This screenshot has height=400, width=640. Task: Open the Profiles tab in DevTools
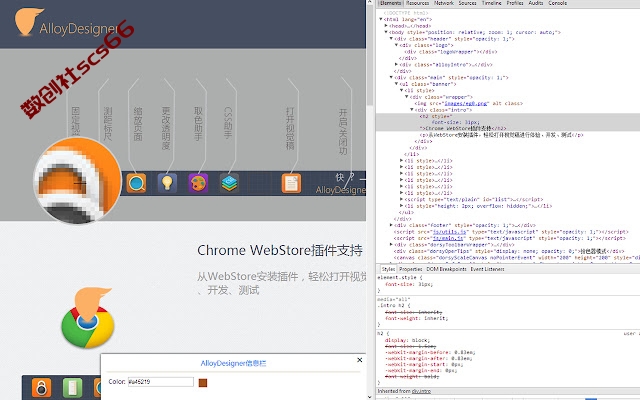tap(515, 3)
